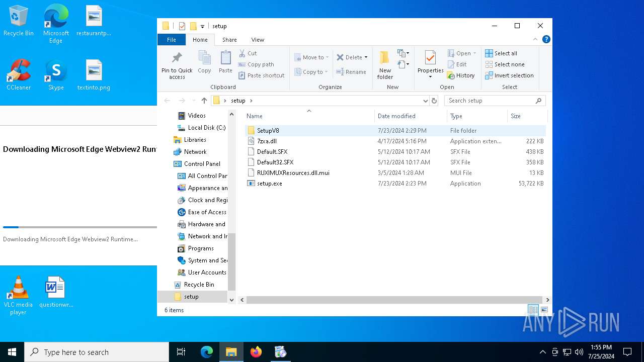The width and height of the screenshot is (644, 362).
Task: Open Skype desktop shortcut
Action: (56, 75)
